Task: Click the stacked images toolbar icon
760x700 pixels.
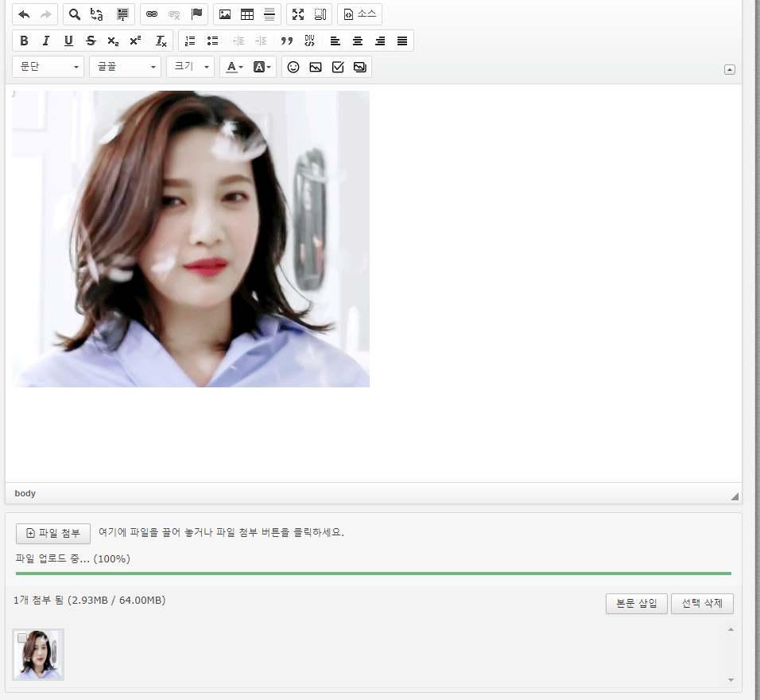Action: click(x=359, y=67)
